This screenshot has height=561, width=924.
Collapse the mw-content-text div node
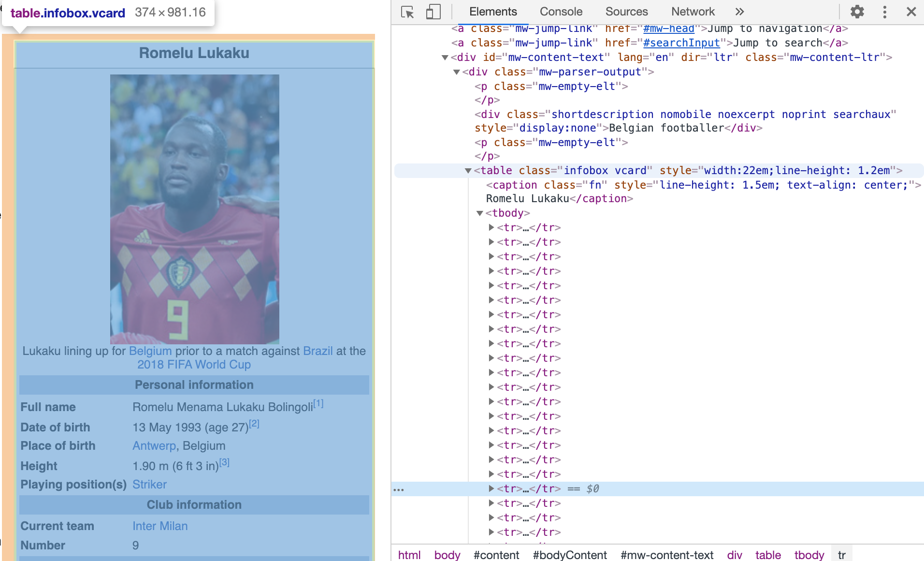pyautogui.click(x=445, y=58)
